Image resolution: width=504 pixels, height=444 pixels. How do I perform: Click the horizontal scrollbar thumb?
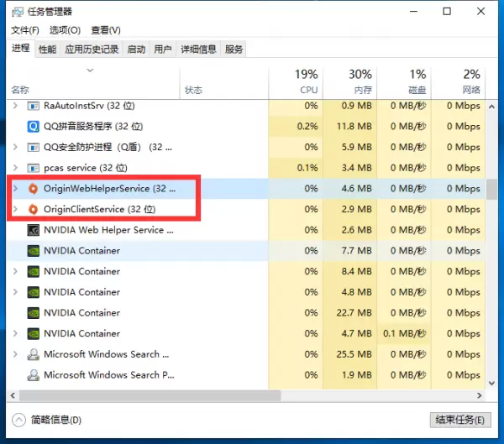pos(150,395)
